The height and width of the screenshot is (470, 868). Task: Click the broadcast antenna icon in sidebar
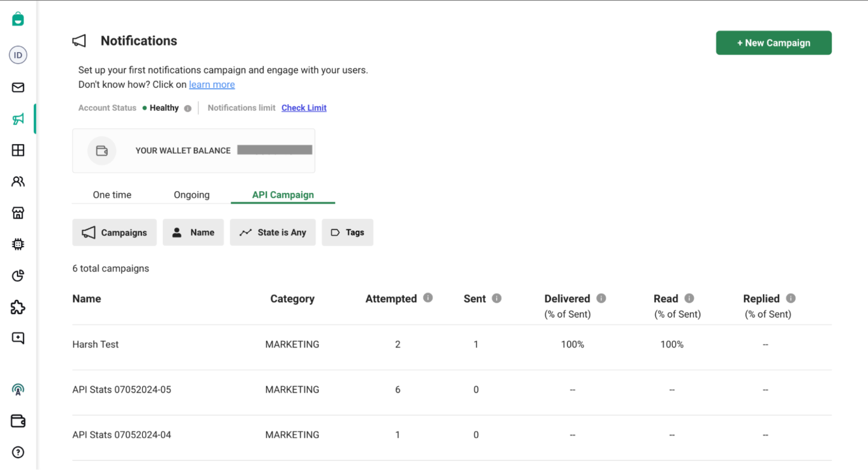pyautogui.click(x=18, y=390)
